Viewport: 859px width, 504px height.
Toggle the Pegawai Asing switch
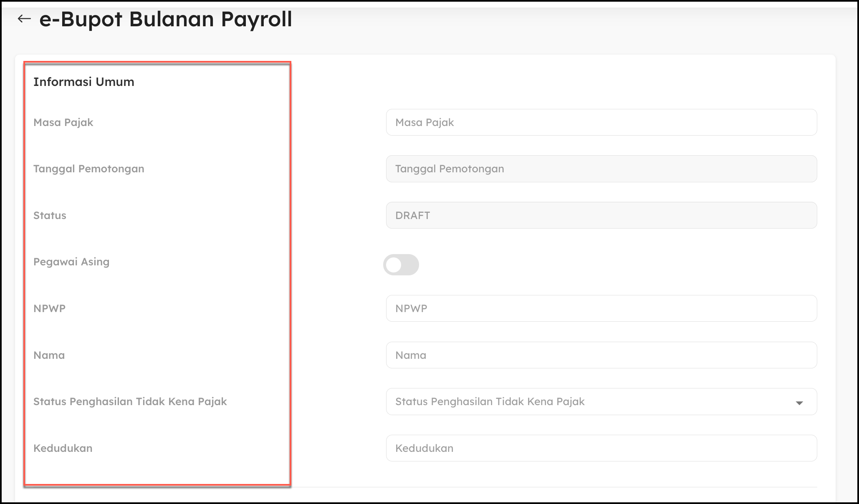401,265
